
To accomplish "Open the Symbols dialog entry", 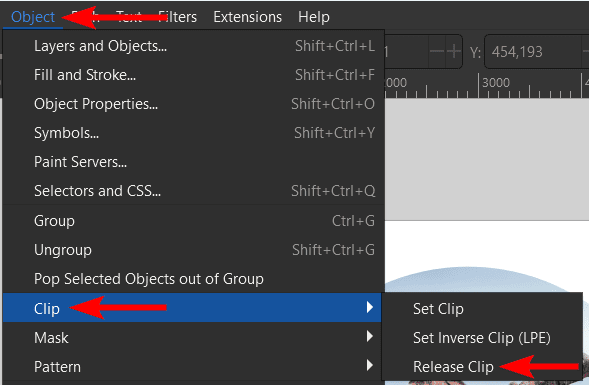I will [x=193, y=133].
